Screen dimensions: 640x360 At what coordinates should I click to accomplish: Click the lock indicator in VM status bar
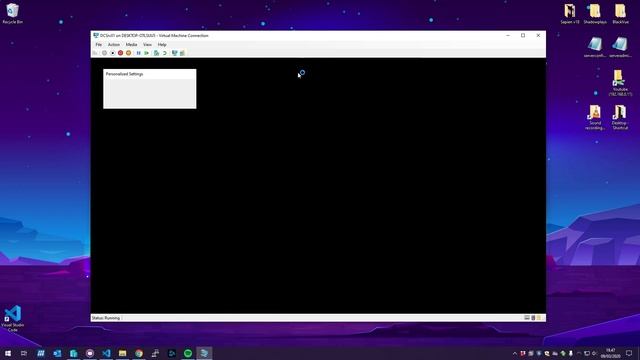(x=533, y=318)
